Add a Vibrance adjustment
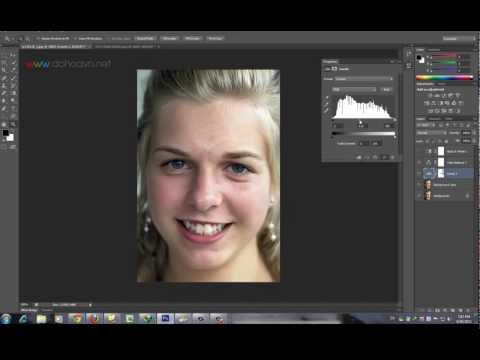 [457, 96]
